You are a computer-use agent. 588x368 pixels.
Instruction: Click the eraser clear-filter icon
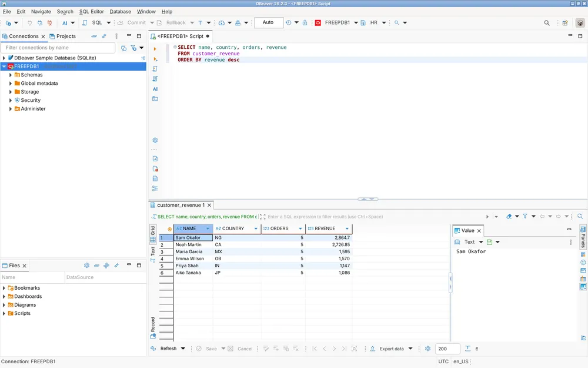[x=509, y=216]
